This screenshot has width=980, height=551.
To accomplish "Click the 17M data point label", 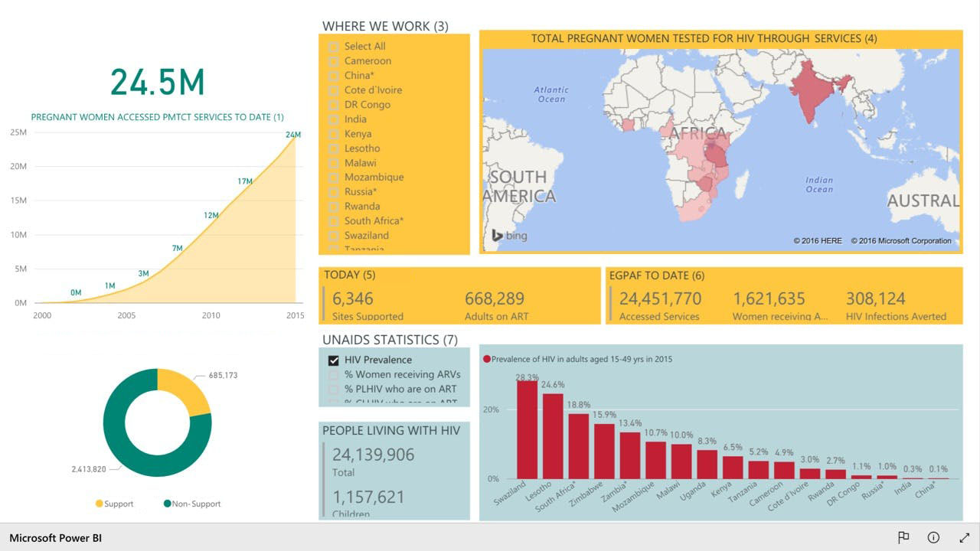I will click(x=245, y=181).
